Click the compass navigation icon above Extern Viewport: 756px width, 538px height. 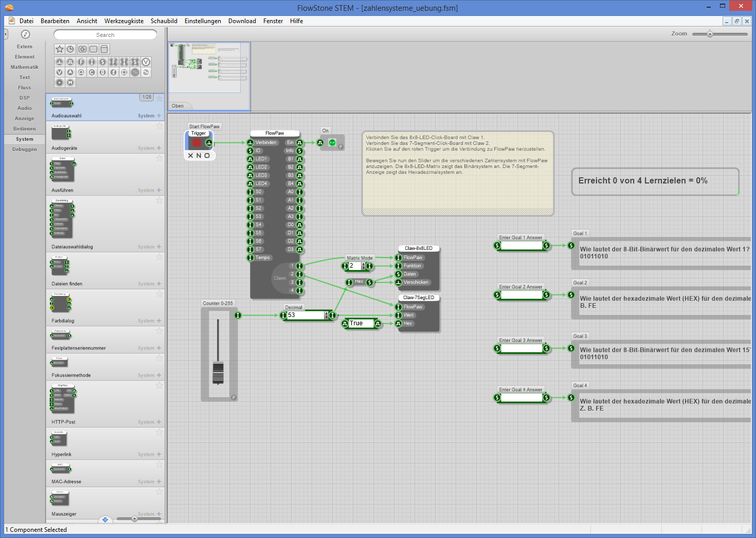[25, 34]
